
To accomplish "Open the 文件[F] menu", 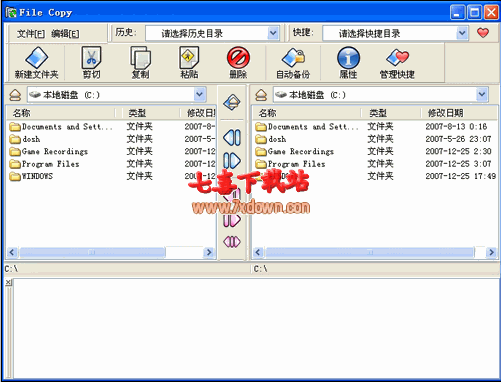I will pyautogui.click(x=31, y=34).
